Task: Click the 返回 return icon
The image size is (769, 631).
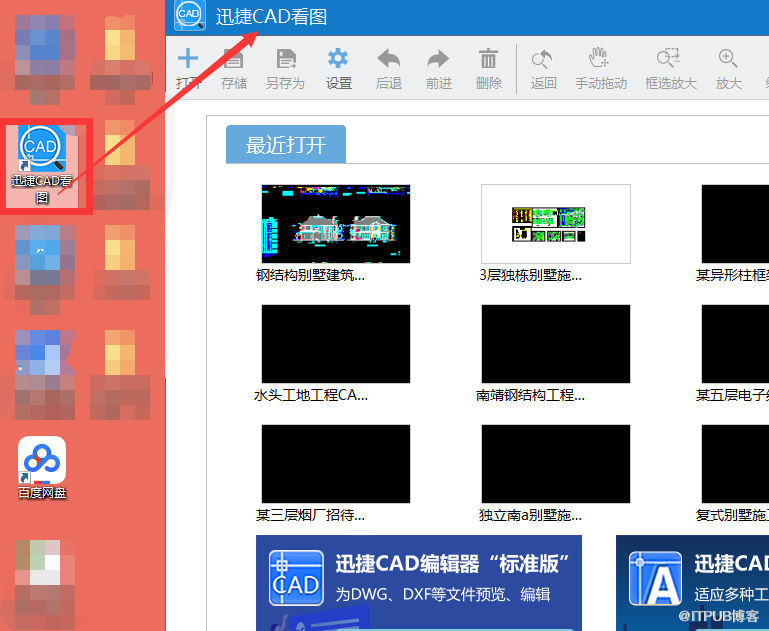Action: pos(542,59)
